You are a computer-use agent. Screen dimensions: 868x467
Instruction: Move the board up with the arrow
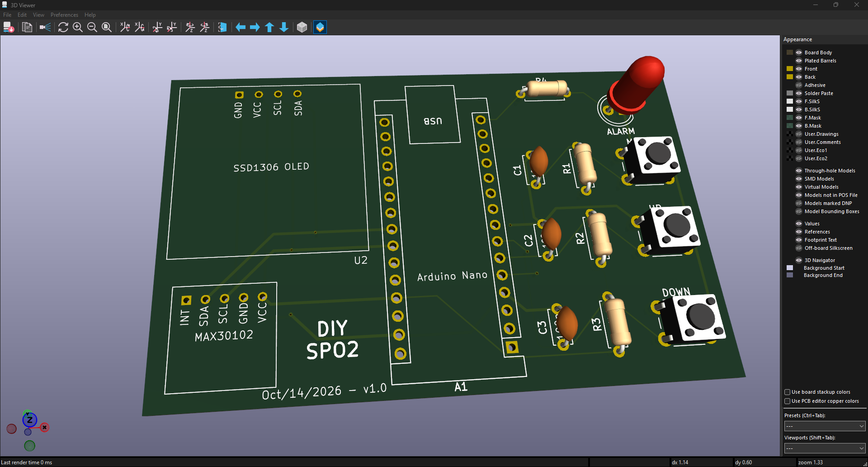click(269, 28)
